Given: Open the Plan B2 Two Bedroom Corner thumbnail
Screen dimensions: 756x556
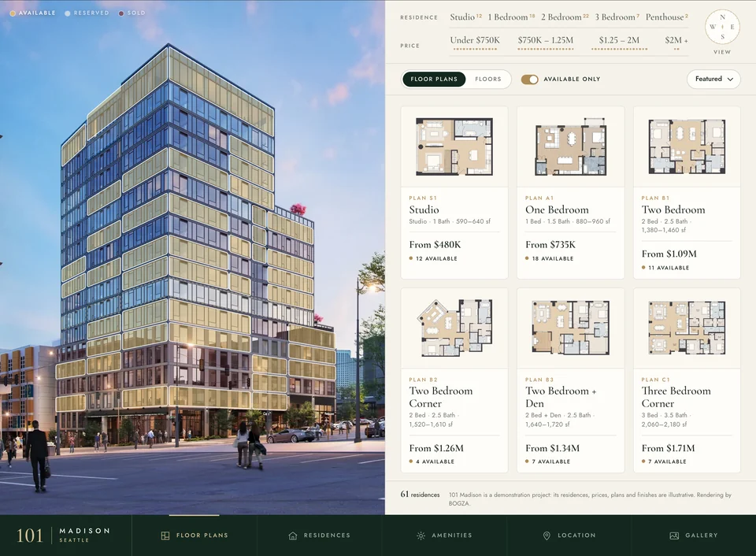Looking at the screenshot, I should coord(454,328).
